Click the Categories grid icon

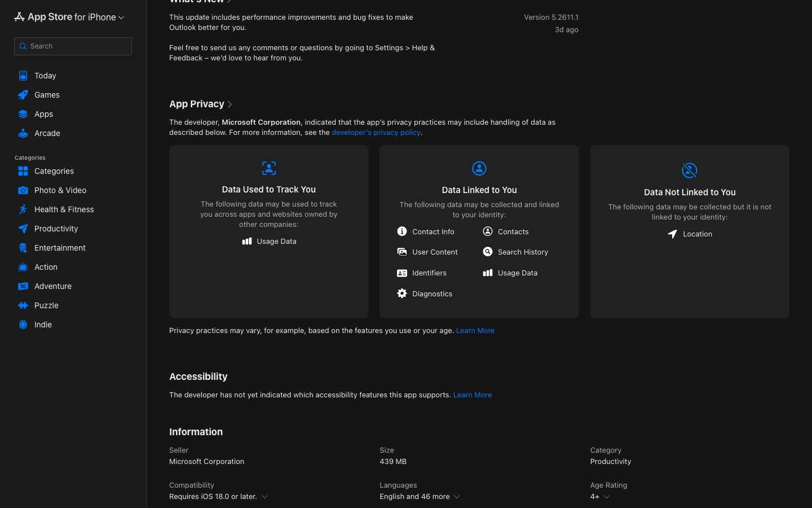[x=23, y=171]
